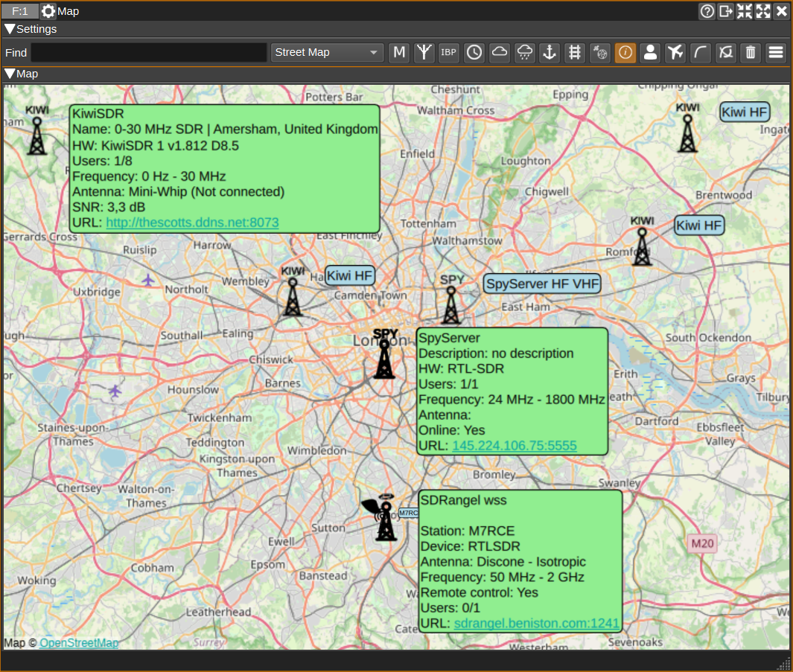
Task: Click purple airport icon near Northolt
Action: pyautogui.click(x=147, y=280)
